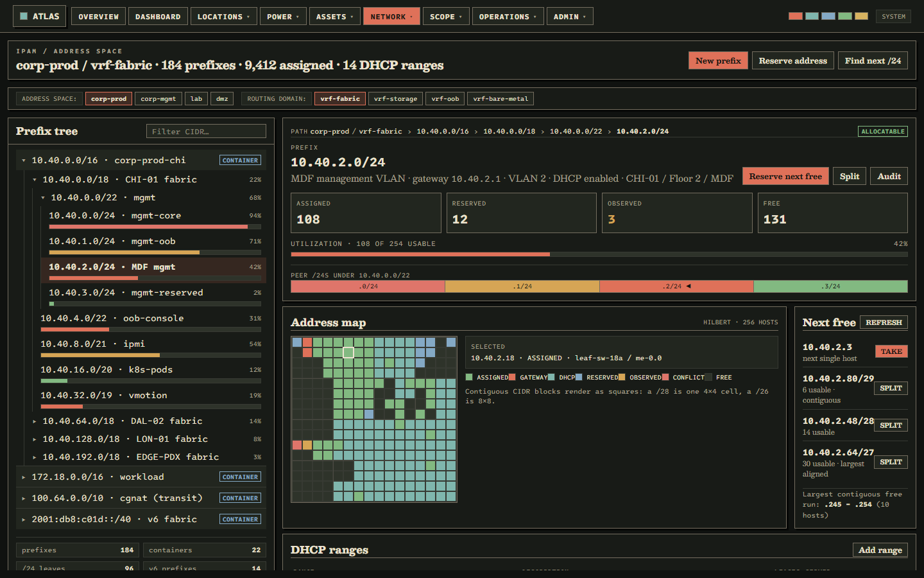Open the Audit button
The width and height of the screenshot is (924, 578).
tap(889, 176)
